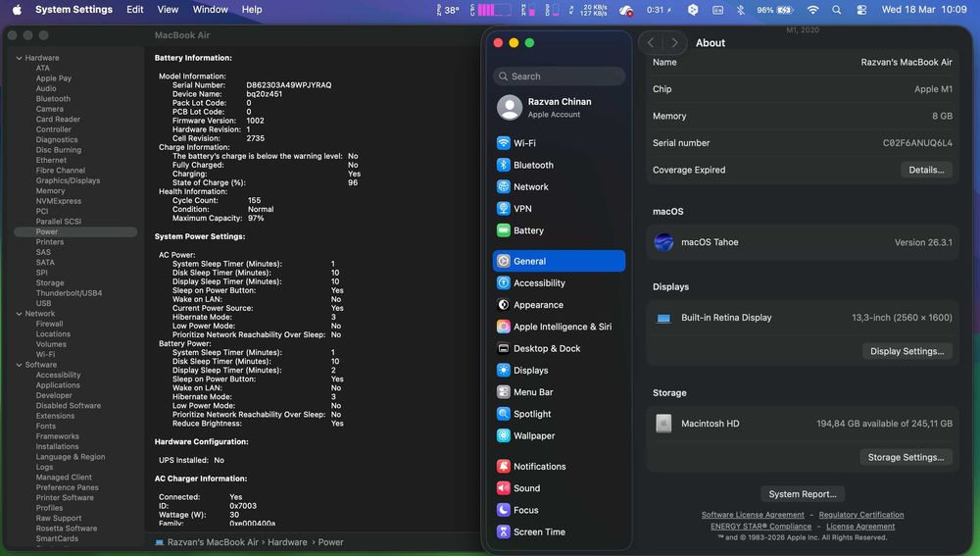Screen dimensions: 980x556
Task: Open the Window menu
Action: (210, 10)
